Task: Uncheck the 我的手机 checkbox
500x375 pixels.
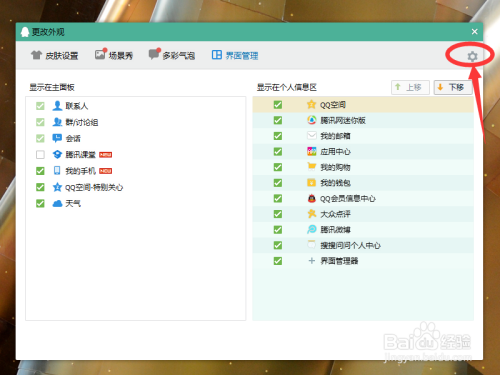Action: tap(40, 171)
